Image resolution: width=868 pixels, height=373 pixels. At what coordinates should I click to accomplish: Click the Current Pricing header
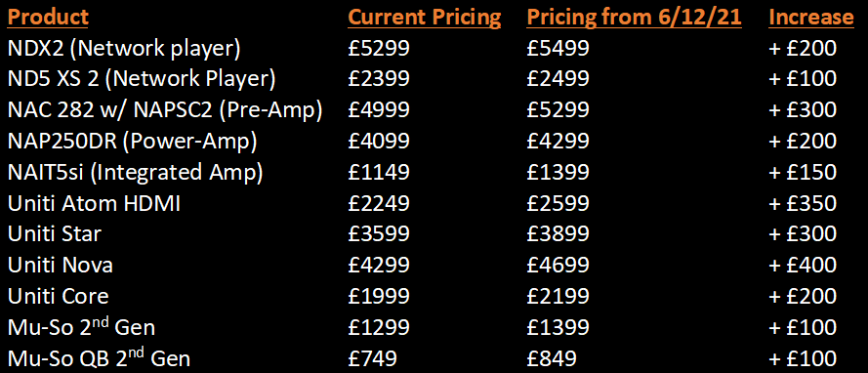(425, 18)
